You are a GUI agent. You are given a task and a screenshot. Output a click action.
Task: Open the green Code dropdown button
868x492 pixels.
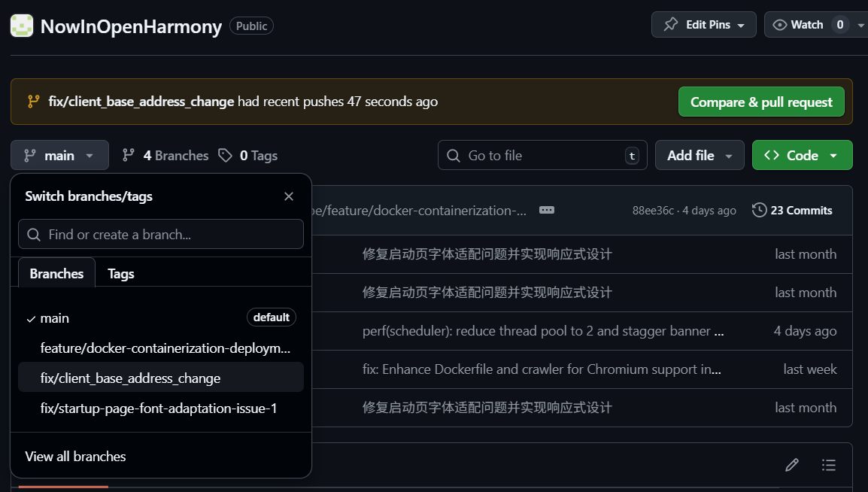coord(802,156)
